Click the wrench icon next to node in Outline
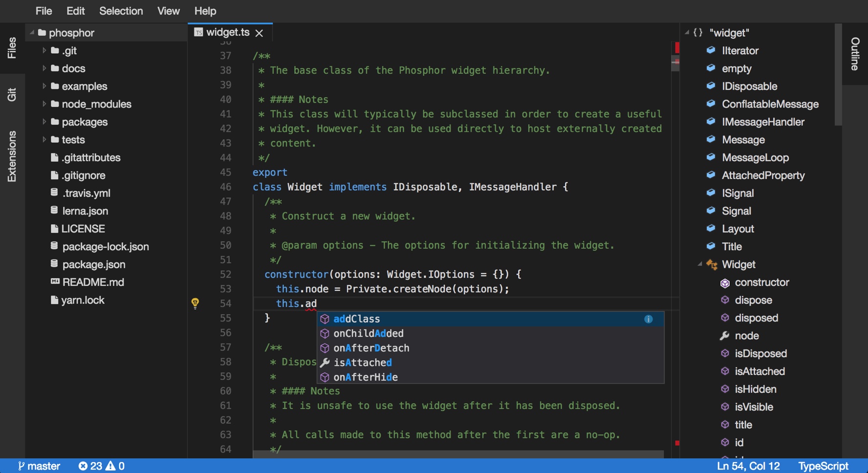This screenshot has height=473, width=868. pos(724,336)
